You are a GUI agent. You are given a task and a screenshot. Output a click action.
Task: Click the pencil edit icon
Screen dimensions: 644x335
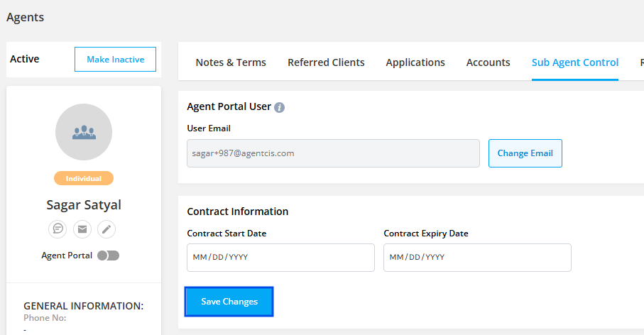click(107, 229)
